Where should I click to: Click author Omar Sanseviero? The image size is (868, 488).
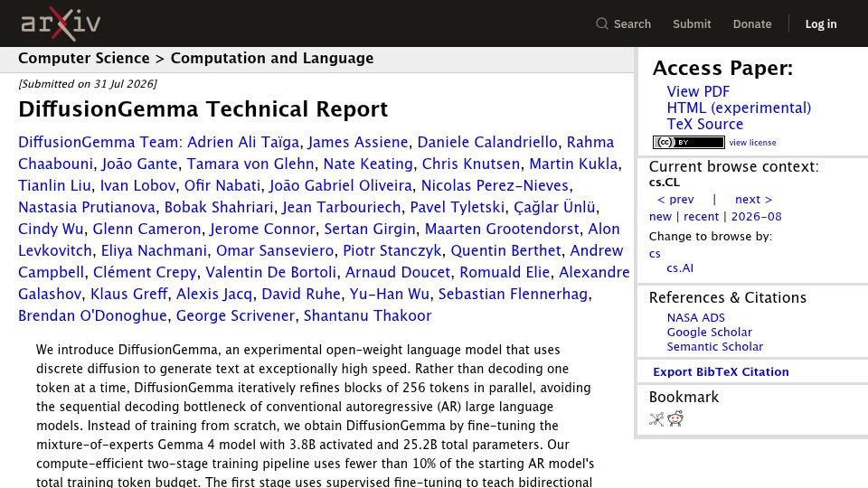tap(275, 250)
